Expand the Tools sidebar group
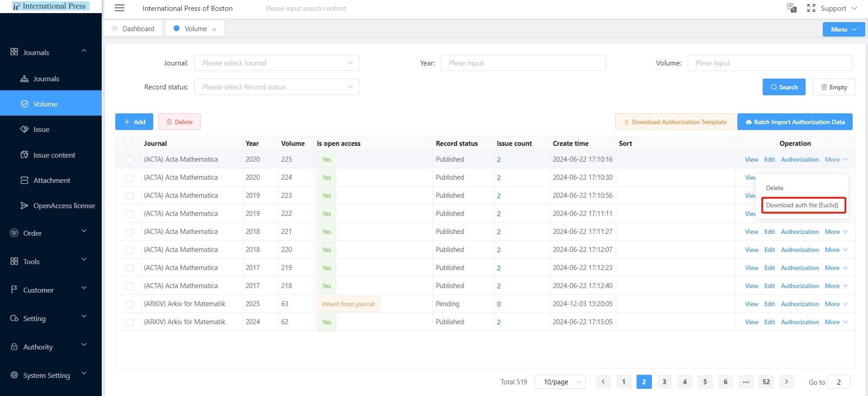This screenshot has width=868, height=396. pyautogui.click(x=51, y=261)
